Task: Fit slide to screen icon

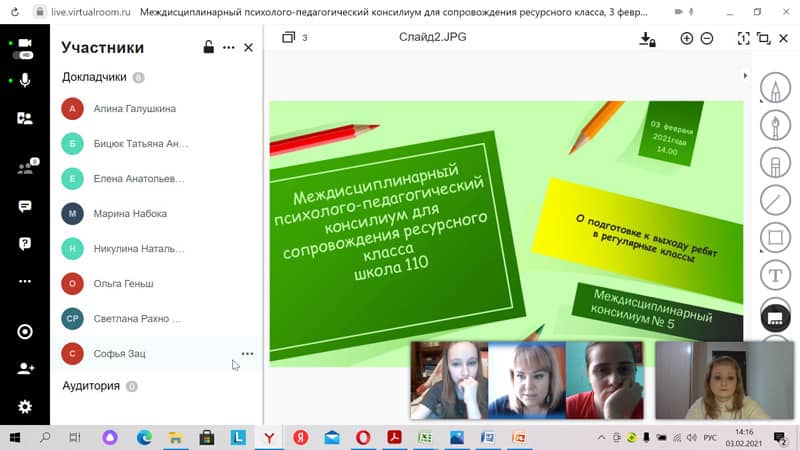Action: click(743, 38)
